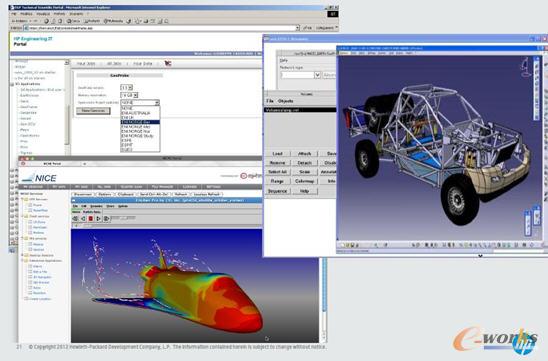Click the Cerca search toolbar button
548x361 pixels.
coord(73,21)
